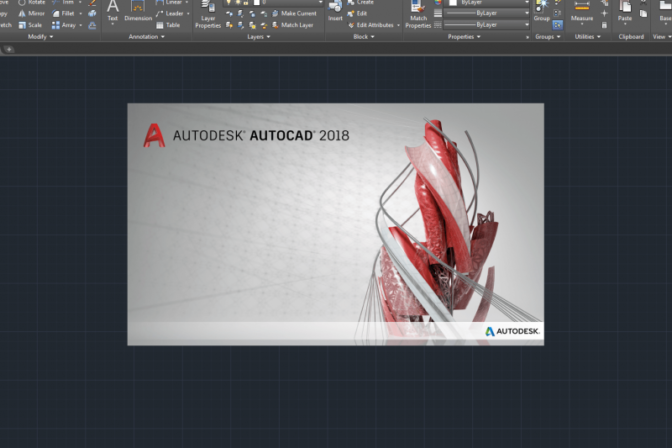Select the Measure tool
The width and height of the screenshot is (672, 448).
tap(582, 11)
